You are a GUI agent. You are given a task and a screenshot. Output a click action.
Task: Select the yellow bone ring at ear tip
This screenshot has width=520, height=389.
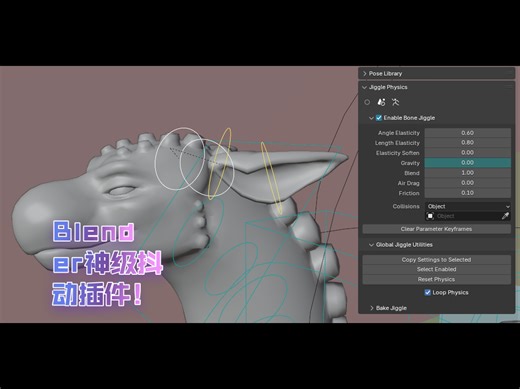tap(271, 177)
